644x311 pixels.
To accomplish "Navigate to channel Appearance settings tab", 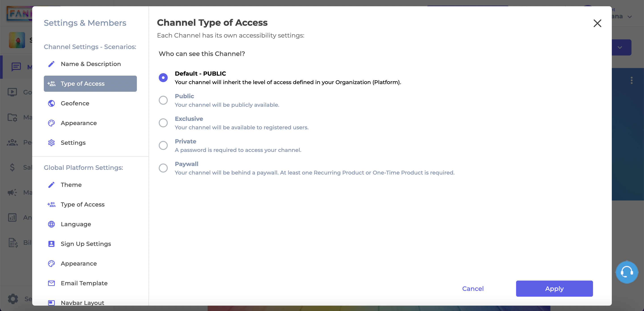I will point(78,123).
